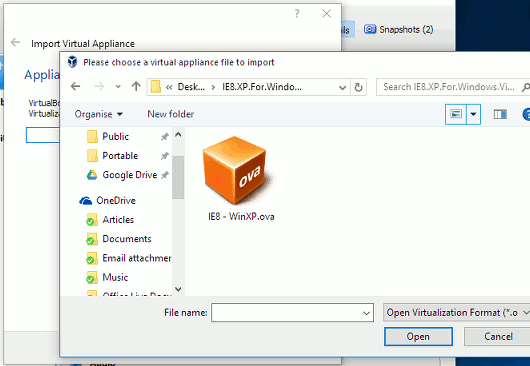The height and width of the screenshot is (366, 530).
Task: Select the Public folder in the sidebar
Action: [x=116, y=137]
